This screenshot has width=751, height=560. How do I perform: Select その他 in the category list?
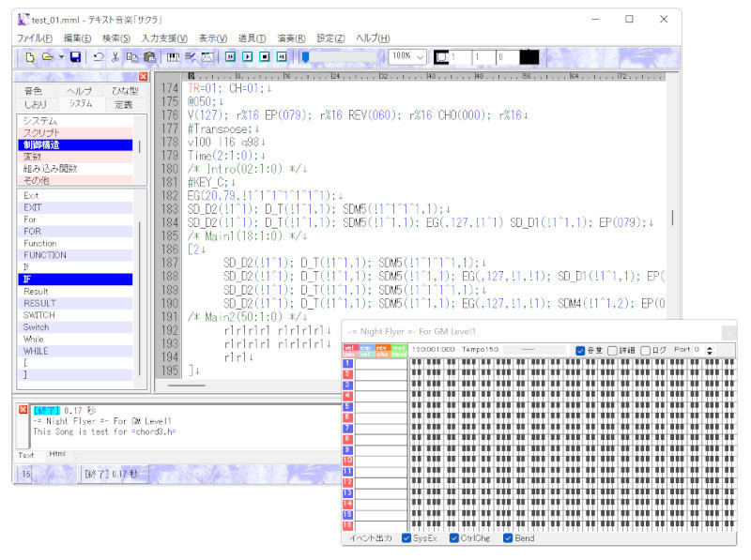[x=37, y=180]
